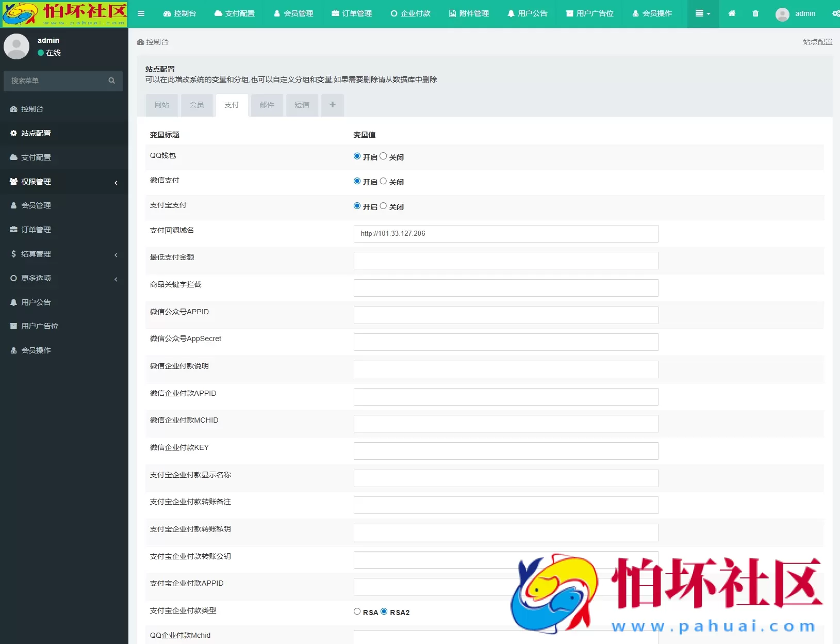Enable 关闭 for QQ钱包
The image size is (840, 644).
pos(384,156)
